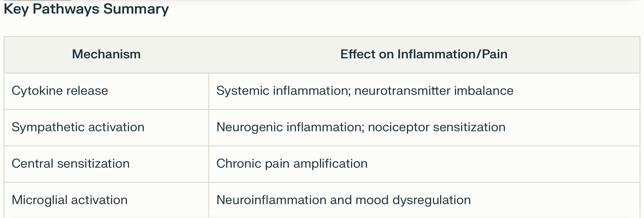Click the Key Pathways Summary heading
The width and height of the screenshot is (644, 218).
(86, 9)
